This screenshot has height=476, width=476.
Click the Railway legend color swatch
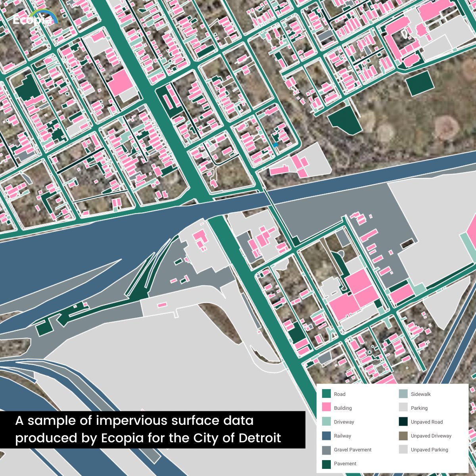click(326, 436)
